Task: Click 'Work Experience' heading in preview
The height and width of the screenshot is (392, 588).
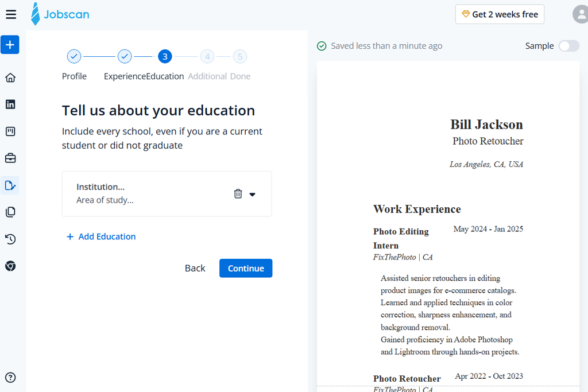Action: point(417,209)
